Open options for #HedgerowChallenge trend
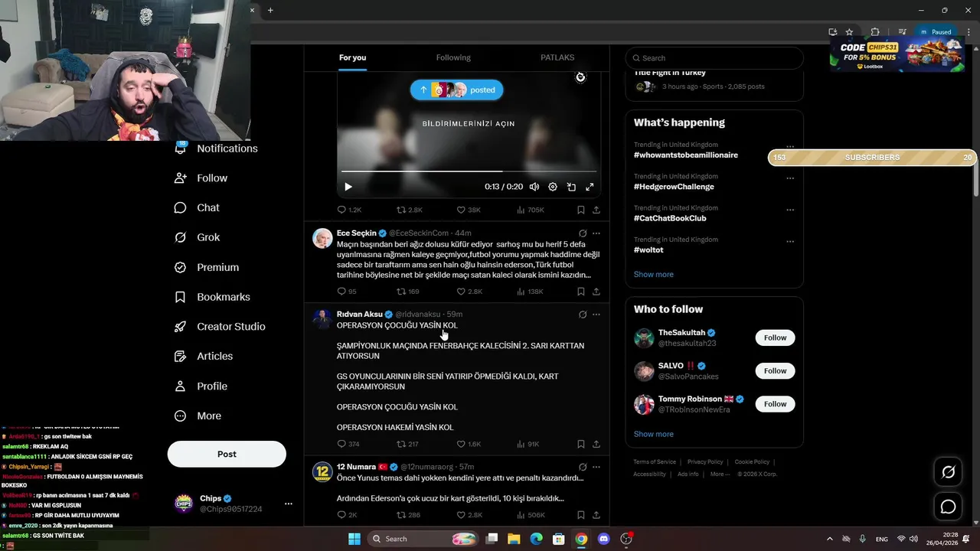 tap(790, 178)
